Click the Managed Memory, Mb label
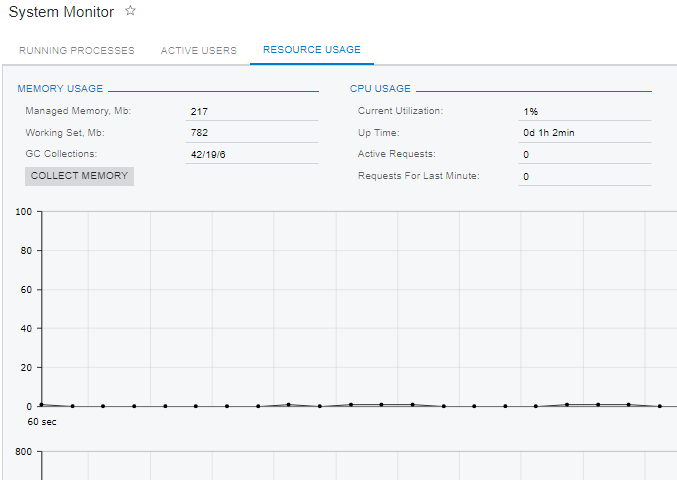The width and height of the screenshot is (677, 480). pos(78,111)
